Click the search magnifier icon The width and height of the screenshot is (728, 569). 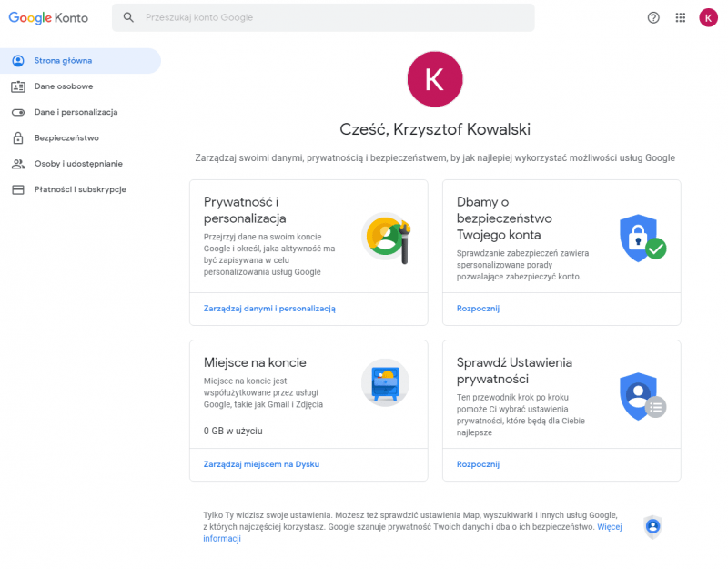coord(128,17)
